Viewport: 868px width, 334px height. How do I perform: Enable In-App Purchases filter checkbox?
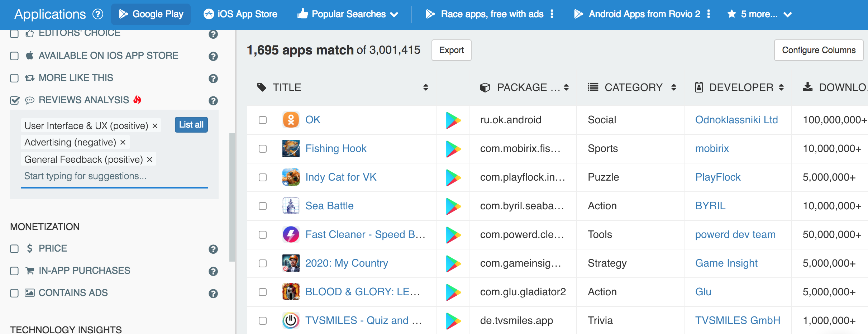14,271
